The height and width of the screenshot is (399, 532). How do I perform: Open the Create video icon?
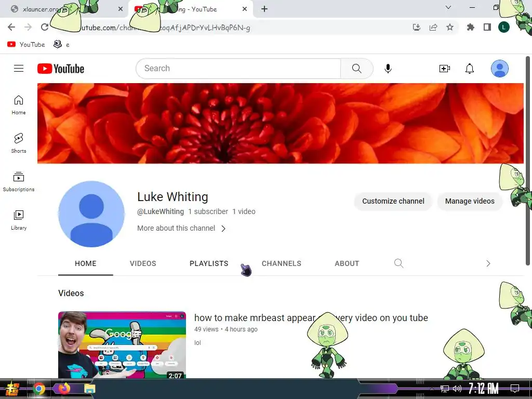click(x=445, y=69)
